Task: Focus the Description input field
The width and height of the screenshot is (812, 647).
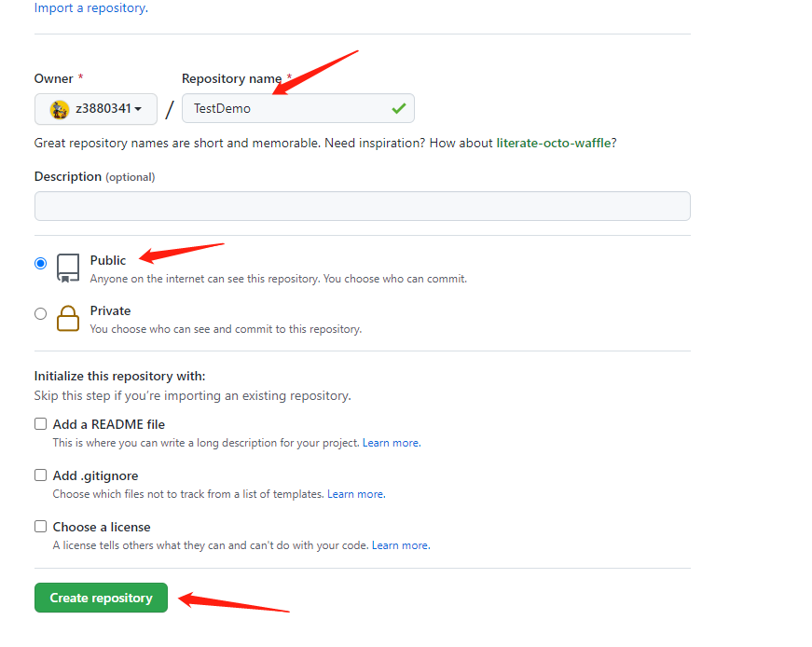Action: coord(363,206)
